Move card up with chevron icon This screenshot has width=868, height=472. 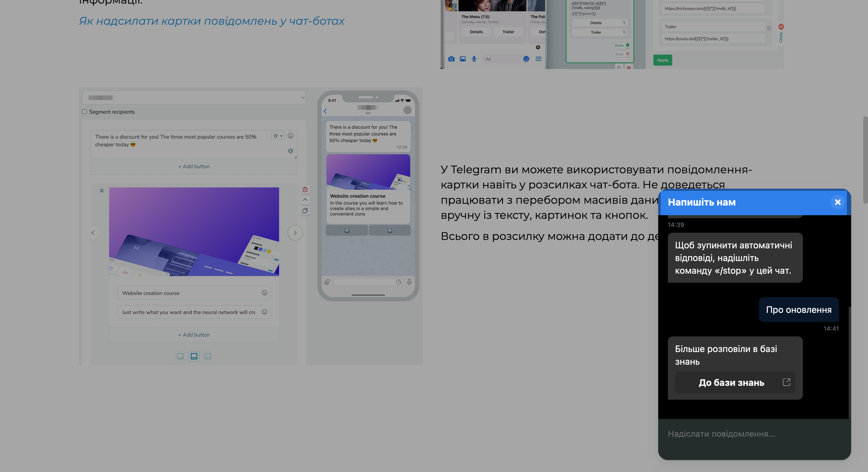coord(305,200)
